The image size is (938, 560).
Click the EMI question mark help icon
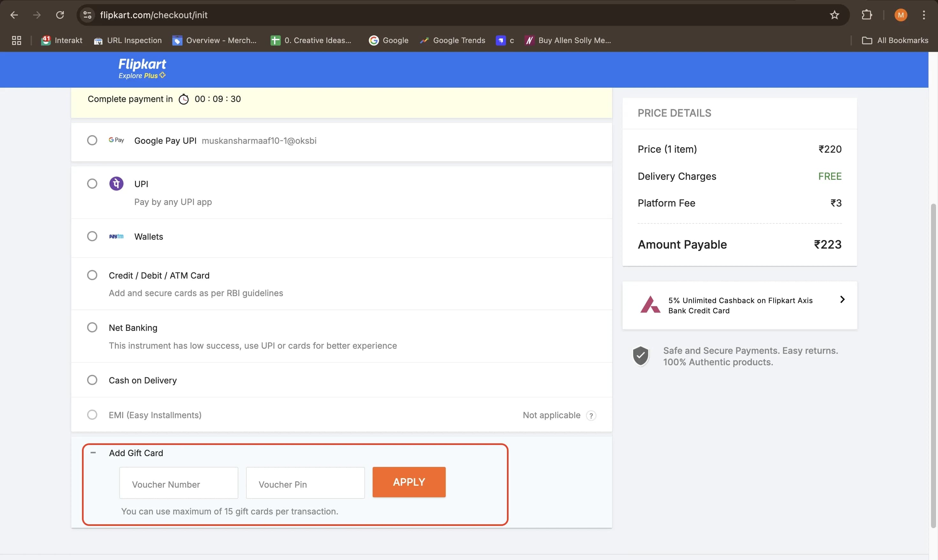point(591,415)
